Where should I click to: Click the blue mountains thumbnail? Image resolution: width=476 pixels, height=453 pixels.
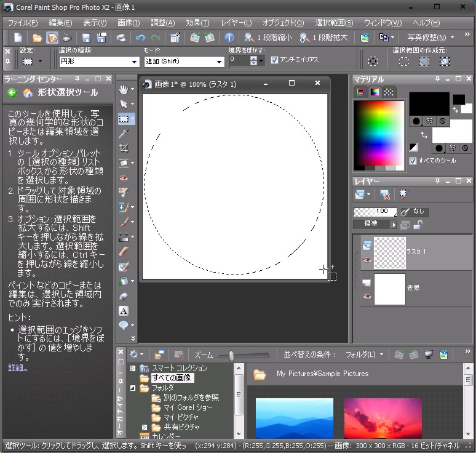click(x=295, y=418)
